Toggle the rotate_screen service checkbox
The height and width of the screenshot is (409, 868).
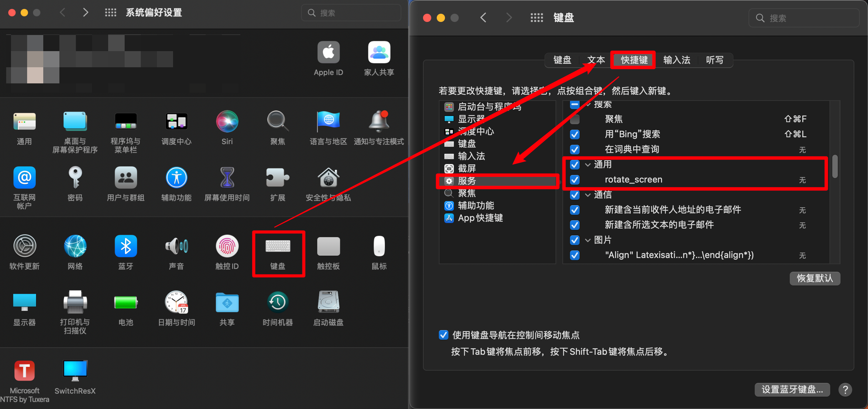click(x=575, y=180)
